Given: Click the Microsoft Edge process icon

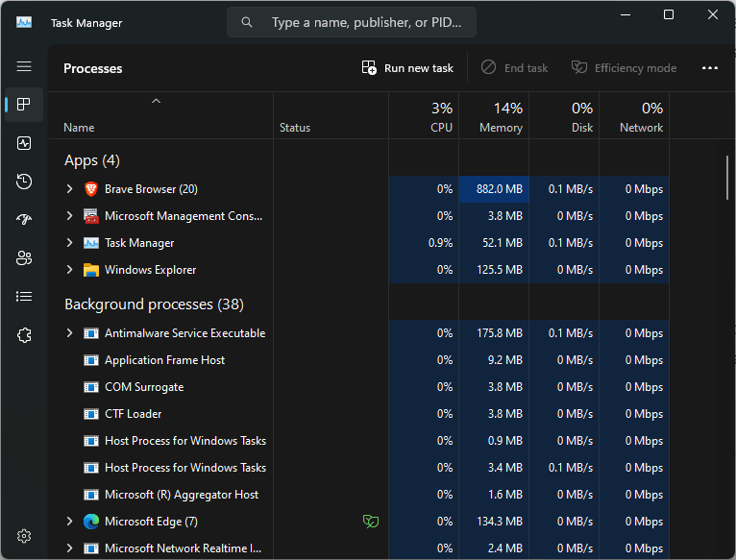Looking at the screenshot, I should click(x=91, y=522).
